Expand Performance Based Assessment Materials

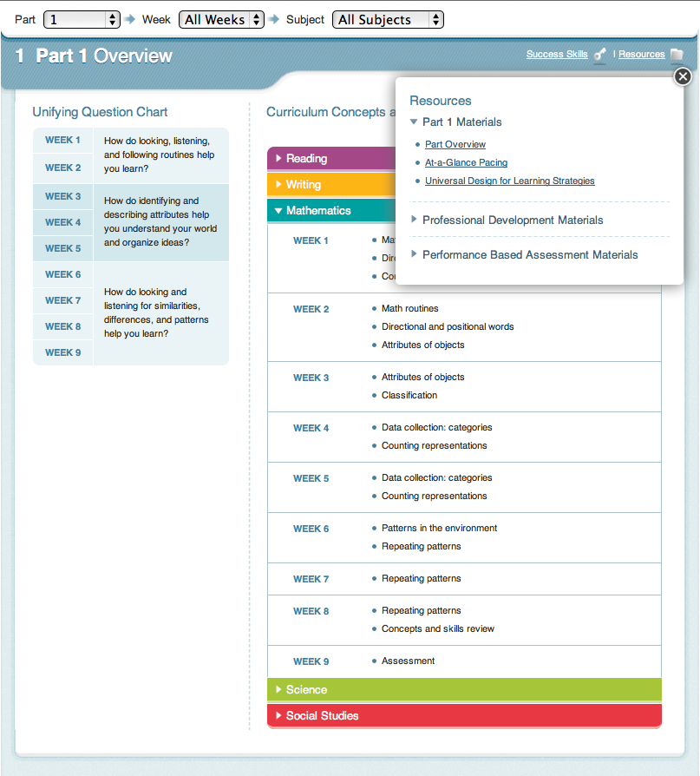pos(525,254)
